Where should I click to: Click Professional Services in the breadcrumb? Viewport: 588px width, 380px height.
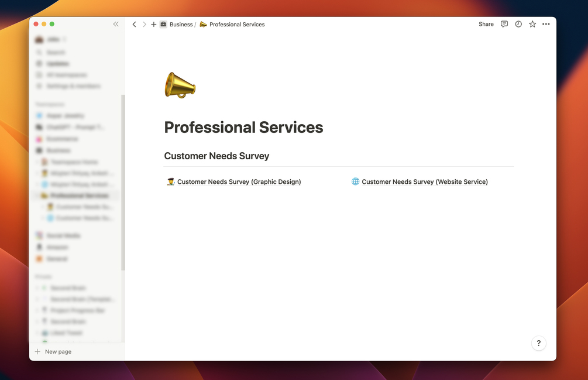click(x=236, y=24)
